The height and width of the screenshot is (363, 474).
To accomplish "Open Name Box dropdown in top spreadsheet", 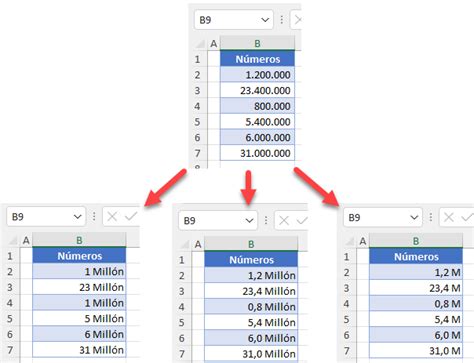I will tap(265, 20).
